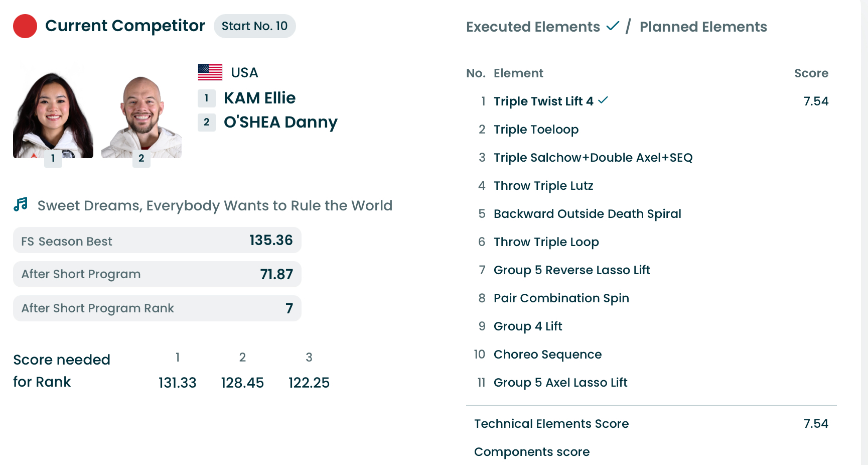Click the 7.54 score for Triple Twist Lift
The image size is (868, 465).
(x=816, y=101)
